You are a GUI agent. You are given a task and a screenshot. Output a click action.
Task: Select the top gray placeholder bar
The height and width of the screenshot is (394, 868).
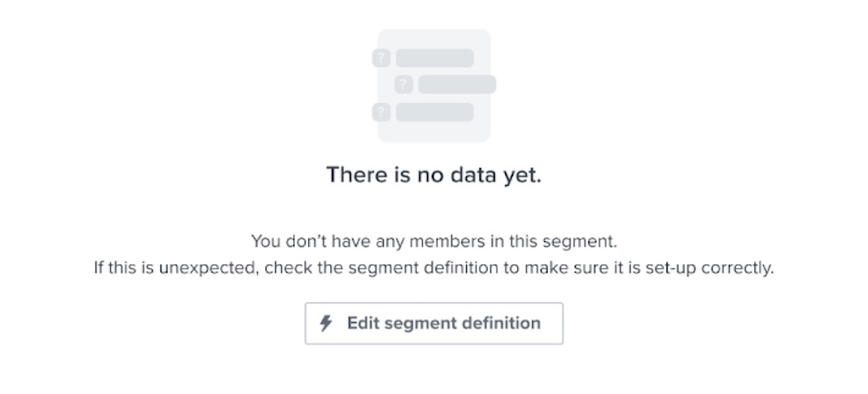coord(435,58)
